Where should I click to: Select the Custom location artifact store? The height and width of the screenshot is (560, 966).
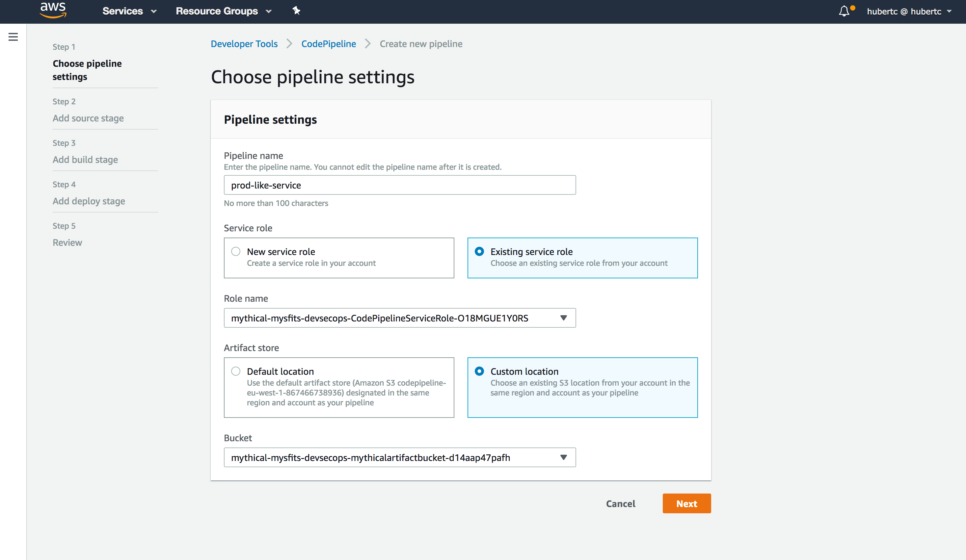tap(582, 387)
